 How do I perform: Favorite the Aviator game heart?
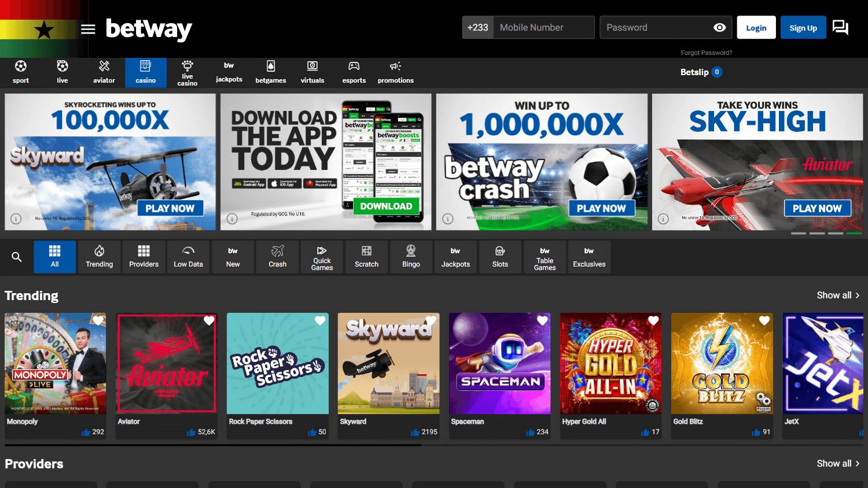pos(209,320)
